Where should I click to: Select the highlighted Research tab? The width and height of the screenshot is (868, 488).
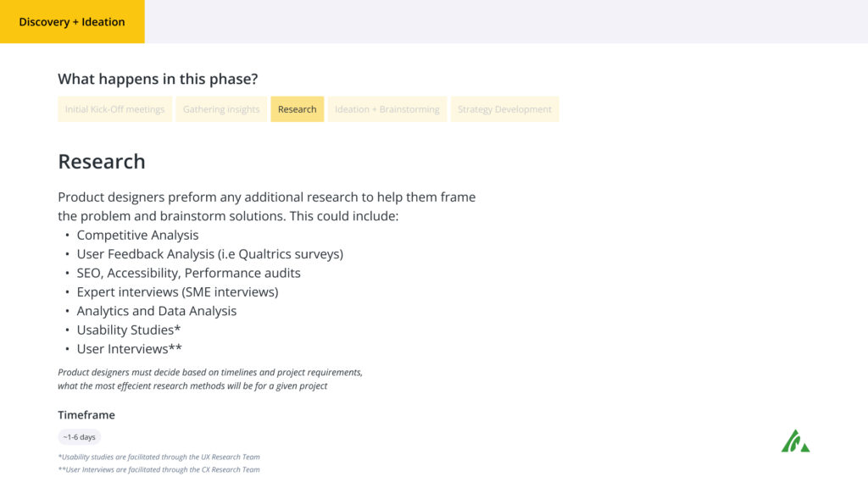298,109
